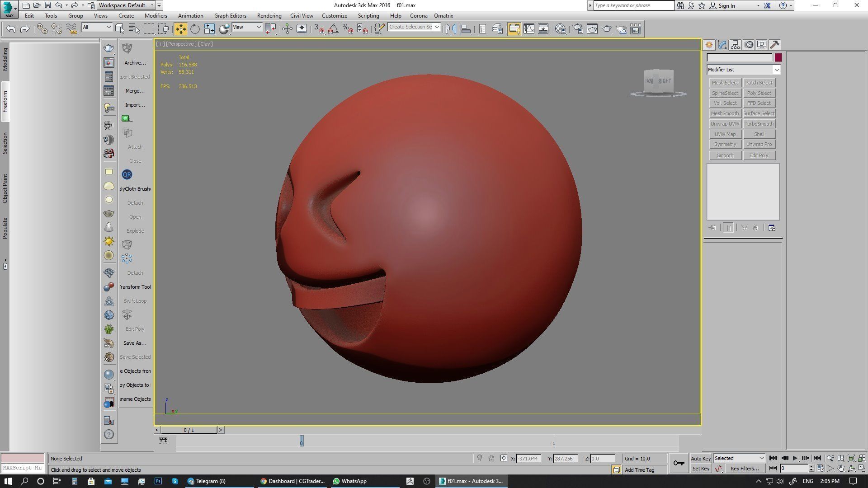Screen dimensions: 868x488
Task: Open the Corona menu
Action: pos(419,16)
